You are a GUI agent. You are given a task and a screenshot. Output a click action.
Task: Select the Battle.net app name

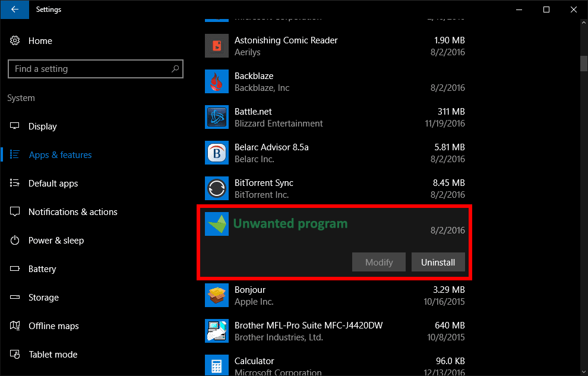coord(253,111)
